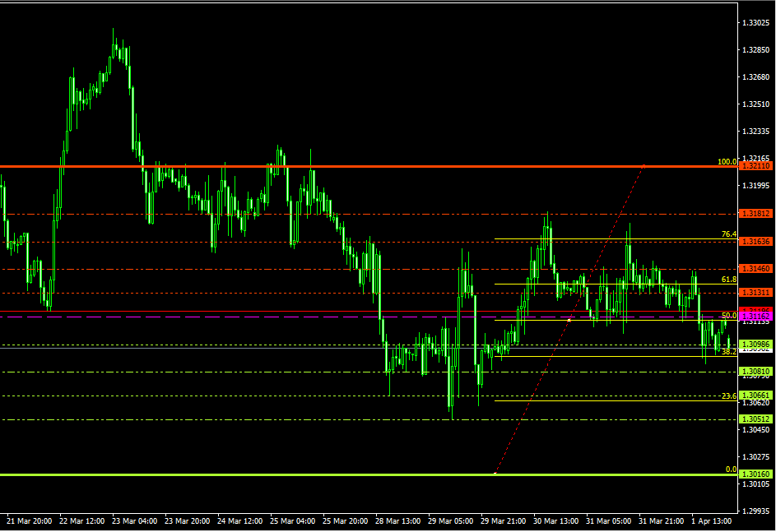The height and width of the screenshot is (532, 776).
Task: Select the thick green horizontal line at 1.30160
Action: pos(369,474)
